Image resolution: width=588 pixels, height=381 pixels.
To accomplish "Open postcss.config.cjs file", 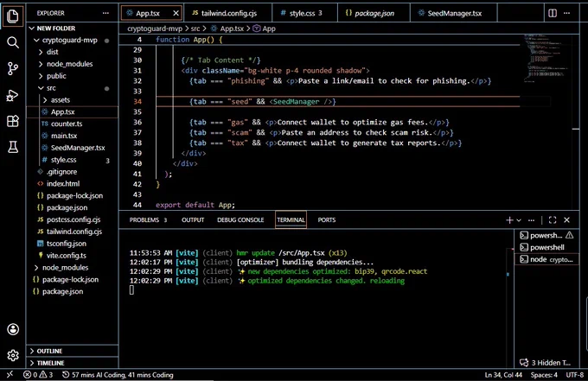I will pyautogui.click(x=72, y=219).
